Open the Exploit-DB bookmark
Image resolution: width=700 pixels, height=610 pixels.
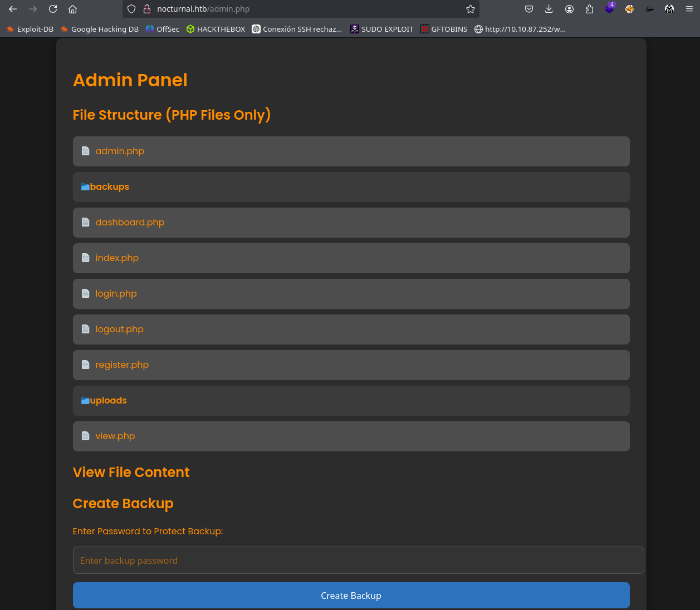pyautogui.click(x=30, y=29)
